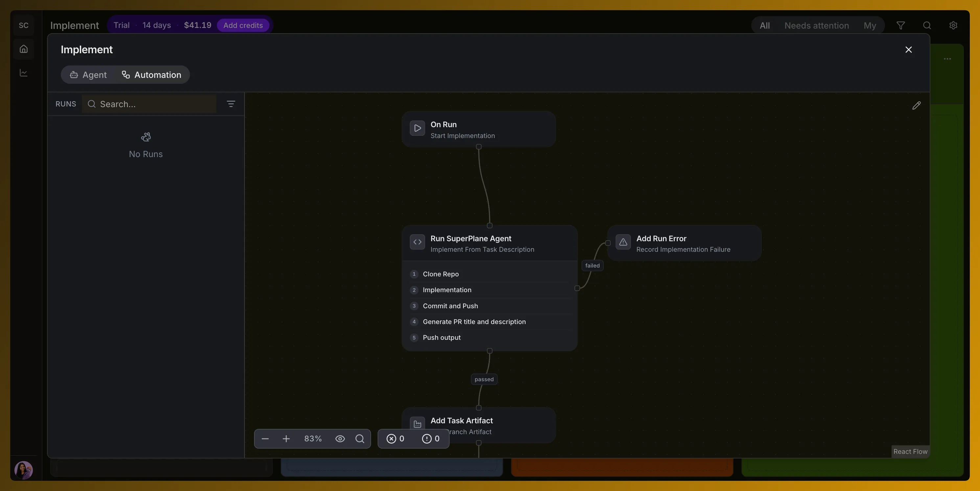Click the Implement page title in header

pyautogui.click(x=75, y=26)
